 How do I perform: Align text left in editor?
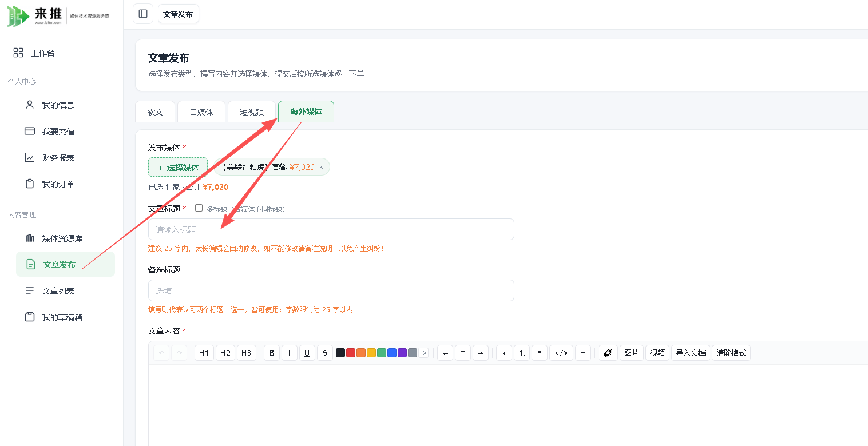tap(445, 353)
